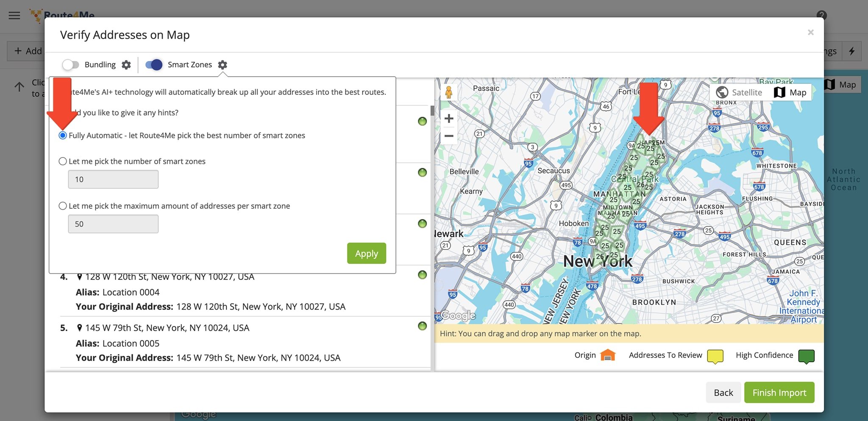Click the max addresses field showing 50
Viewport: 868px width, 421px height.
pyautogui.click(x=113, y=224)
